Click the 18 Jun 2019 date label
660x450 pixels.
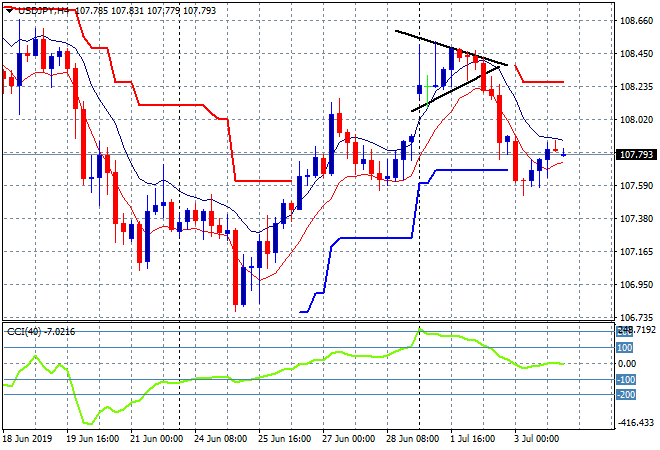pos(27,439)
